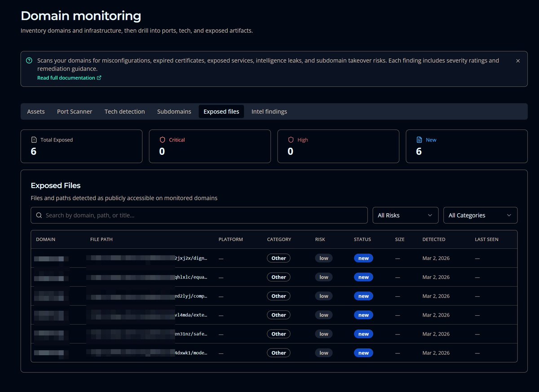The height and width of the screenshot is (392, 539).
Task: Click the High shield icon
Action: [291, 140]
